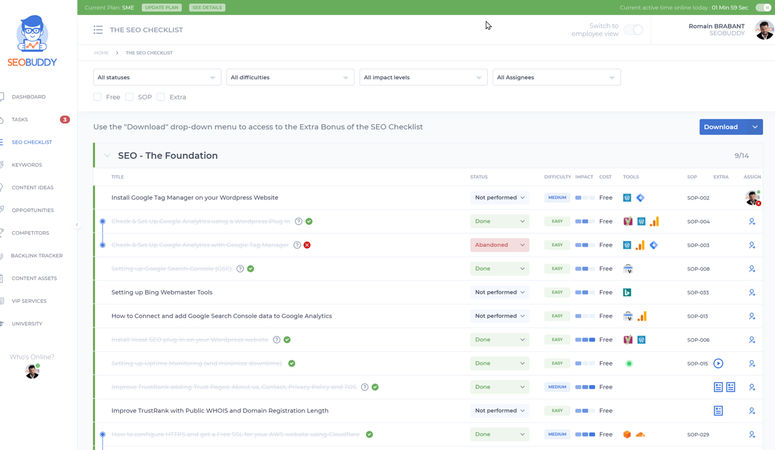Click the Tasks notification badge 3
Screen dimensions: 775x450
(x=65, y=120)
